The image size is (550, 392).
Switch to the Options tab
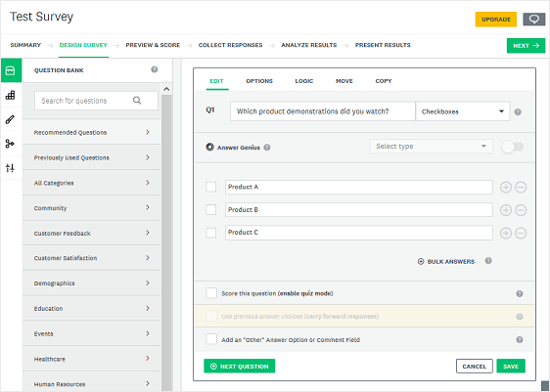259,81
